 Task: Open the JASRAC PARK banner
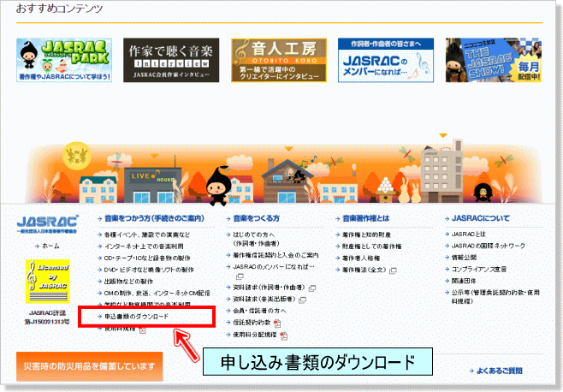[64, 60]
